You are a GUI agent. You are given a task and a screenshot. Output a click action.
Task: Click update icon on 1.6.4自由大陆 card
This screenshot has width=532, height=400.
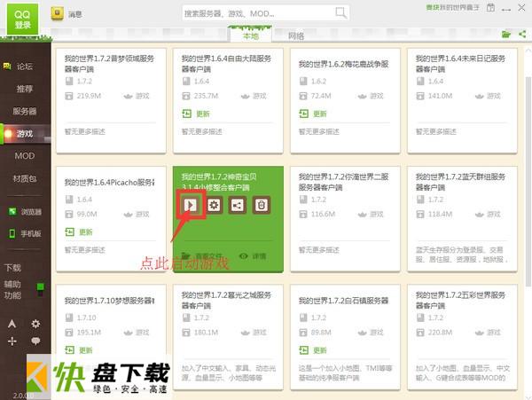coord(186,114)
